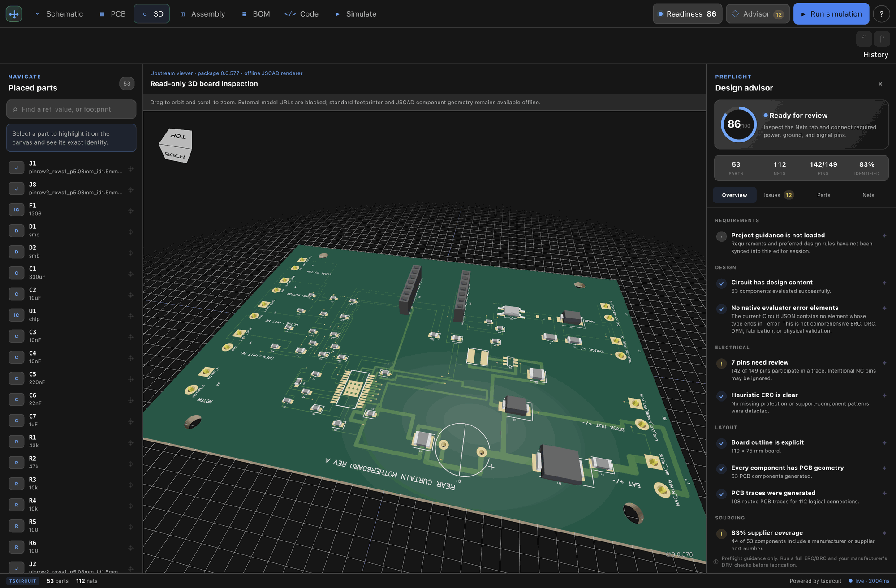Screen dimensions: 896x588
Task: Locate R6 with its crosshair icon
Action: click(x=130, y=548)
